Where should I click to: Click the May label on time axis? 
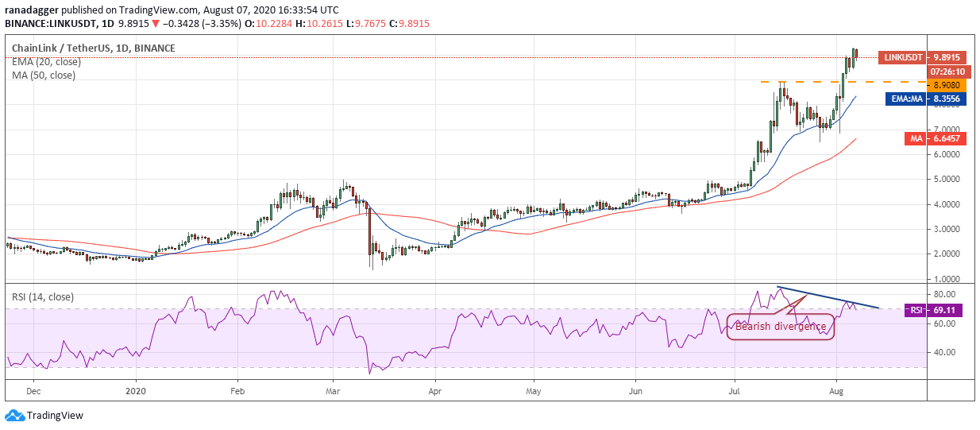(534, 391)
